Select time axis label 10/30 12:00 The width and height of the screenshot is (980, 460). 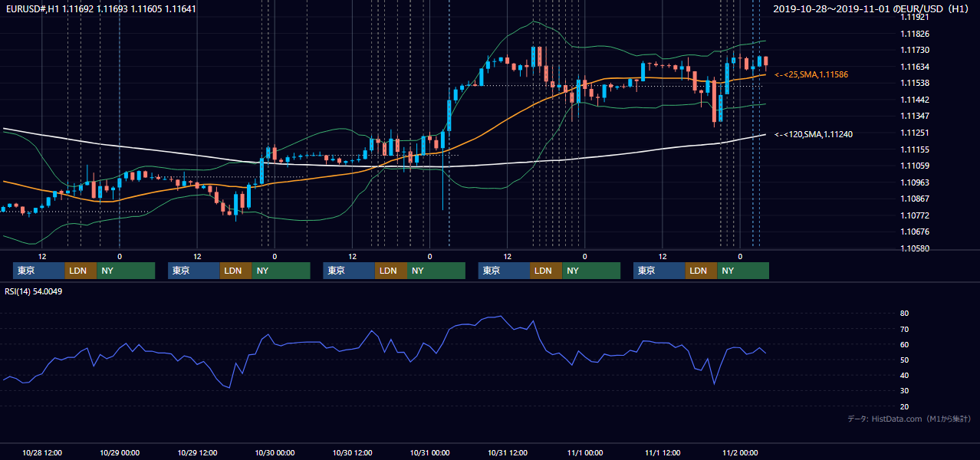(352, 452)
